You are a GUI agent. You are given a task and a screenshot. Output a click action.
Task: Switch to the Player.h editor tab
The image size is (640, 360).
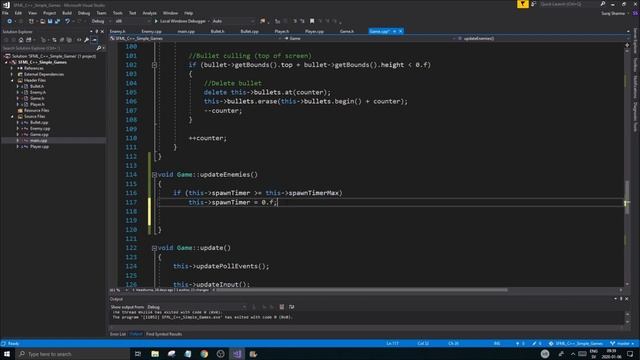coord(282,31)
